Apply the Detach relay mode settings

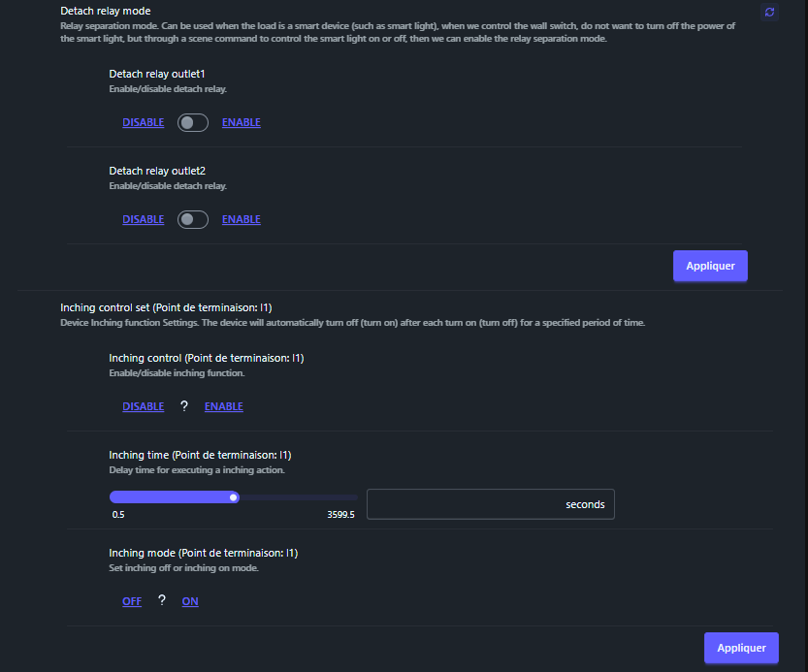pyautogui.click(x=710, y=266)
